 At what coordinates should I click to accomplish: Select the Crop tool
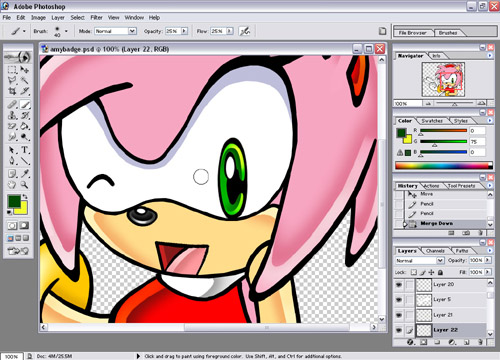(x=12, y=91)
